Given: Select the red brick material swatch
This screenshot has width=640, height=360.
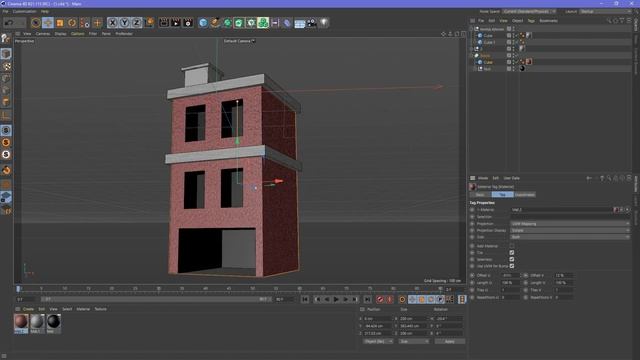Looking at the screenshot, I should [21, 322].
